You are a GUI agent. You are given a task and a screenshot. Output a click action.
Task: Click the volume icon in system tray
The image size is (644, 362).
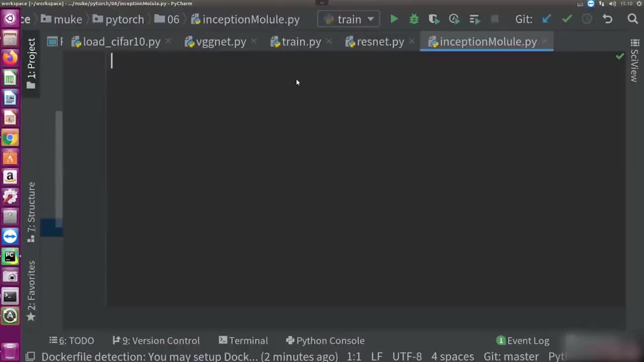[612, 4]
